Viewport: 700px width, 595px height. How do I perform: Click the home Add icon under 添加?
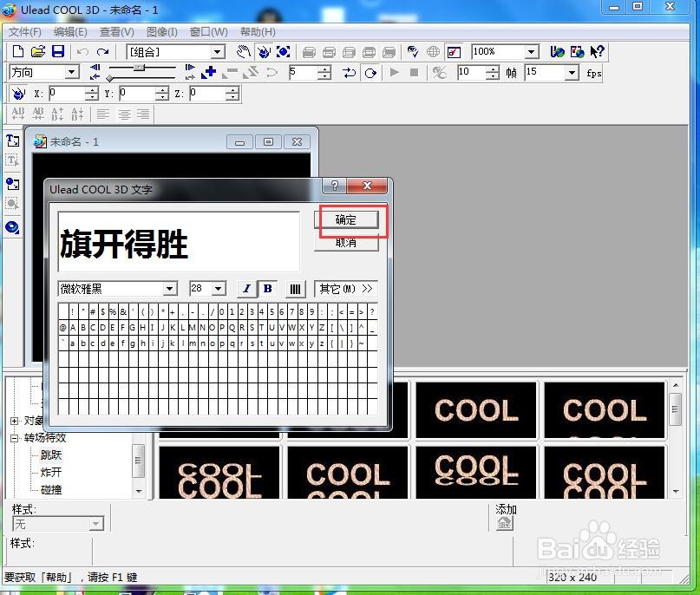click(x=505, y=523)
